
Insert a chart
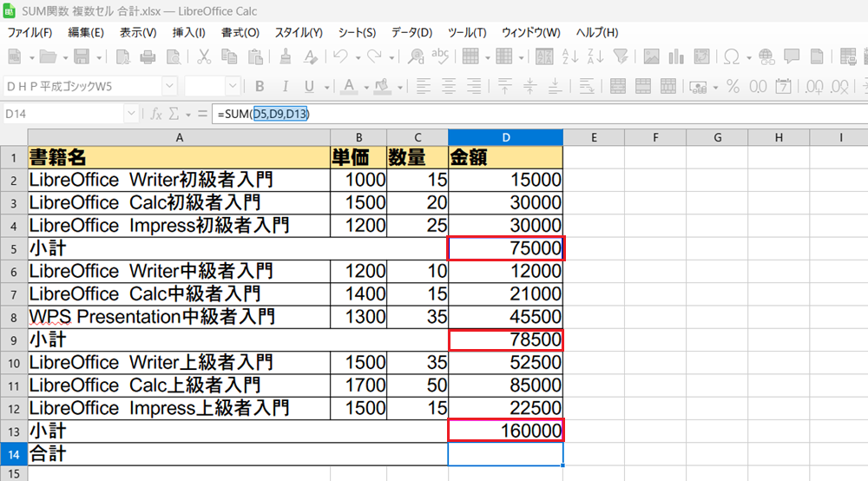(x=676, y=56)
